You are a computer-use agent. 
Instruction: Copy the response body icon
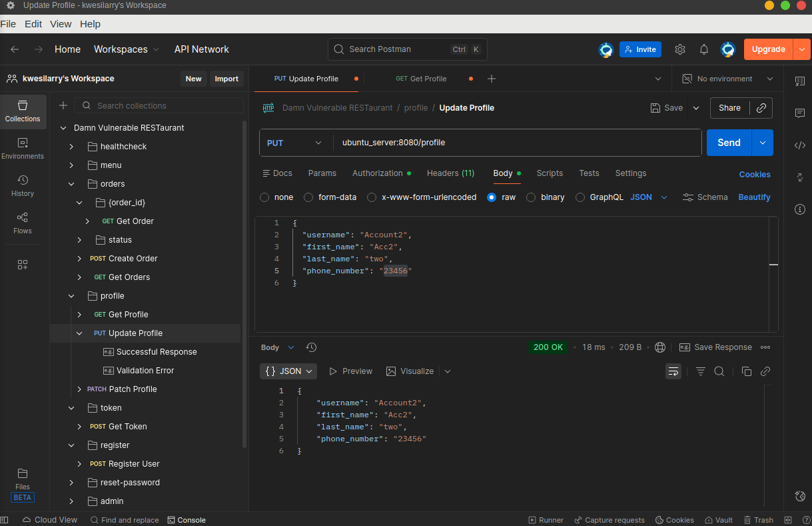tap(746, 371)
